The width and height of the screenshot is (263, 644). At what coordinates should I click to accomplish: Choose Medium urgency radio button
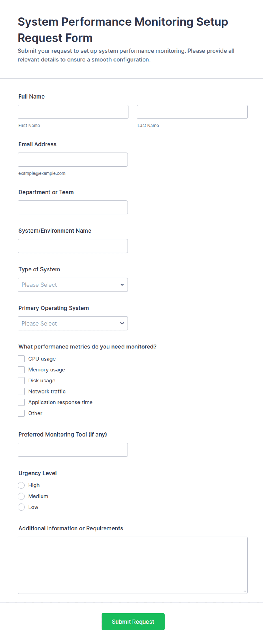[x=21, y=496]
